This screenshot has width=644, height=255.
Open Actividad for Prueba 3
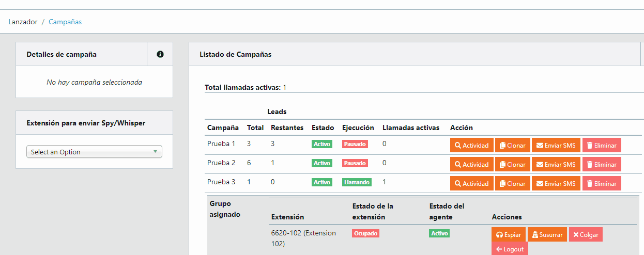pos(471,183)
